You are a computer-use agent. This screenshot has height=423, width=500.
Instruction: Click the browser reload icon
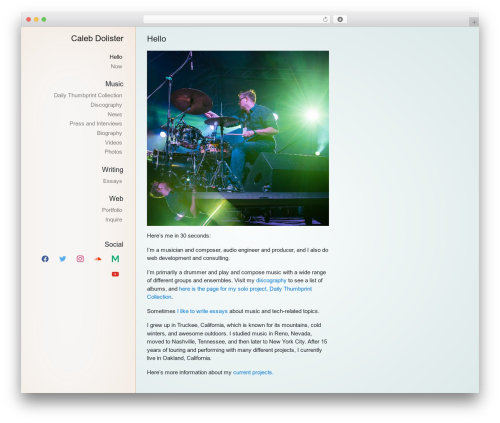[x=325, y=19]
